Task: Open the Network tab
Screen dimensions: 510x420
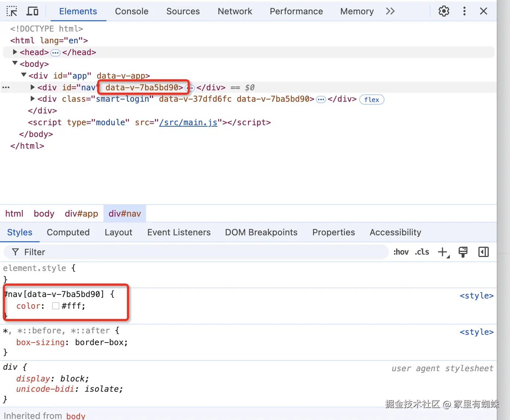Action: coord(235,11)
